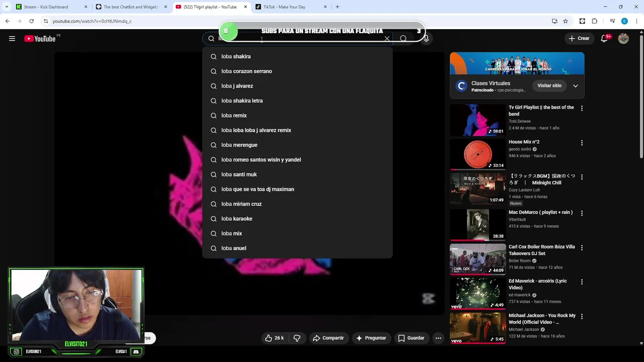Choose loba anuel suggestion
Screen dimensions: 644x362
[297, 248]
